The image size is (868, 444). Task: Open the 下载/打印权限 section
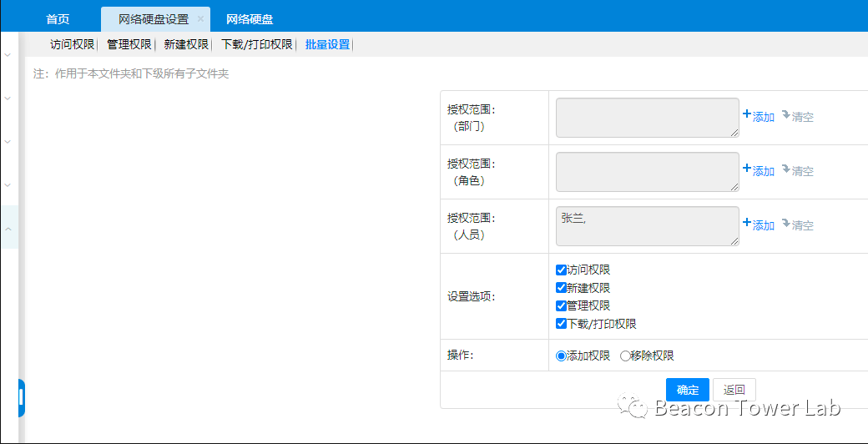point(257,45)
